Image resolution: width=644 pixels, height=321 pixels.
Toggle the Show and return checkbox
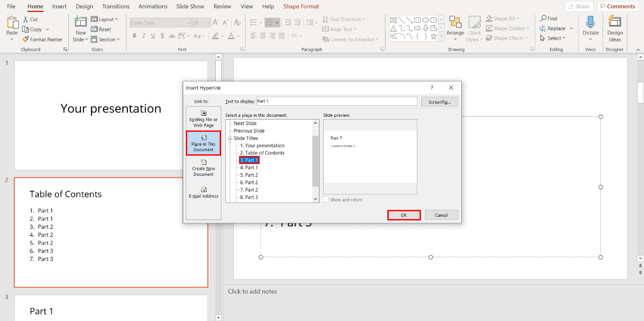[x=326, y=200]
